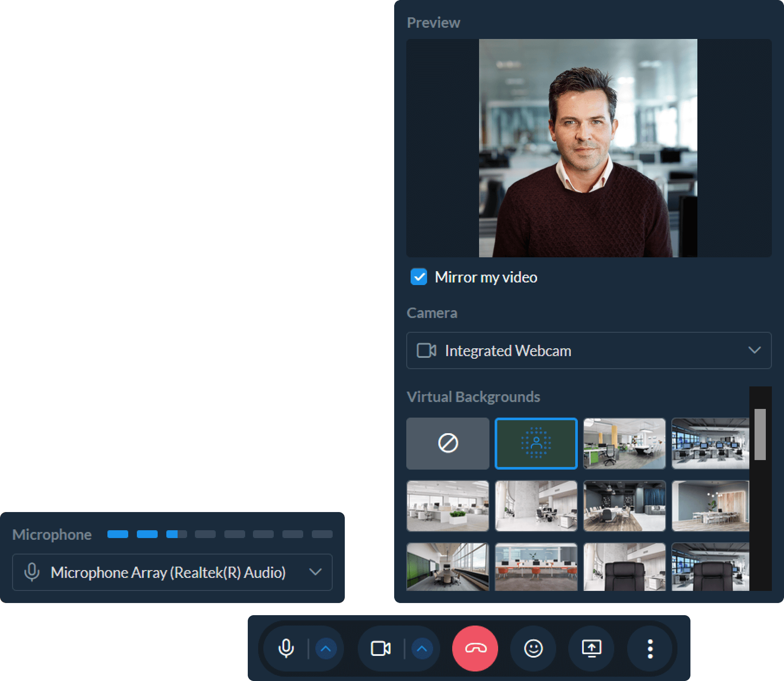
Task: Choose the office background with yellow columns
Action: 624,444
